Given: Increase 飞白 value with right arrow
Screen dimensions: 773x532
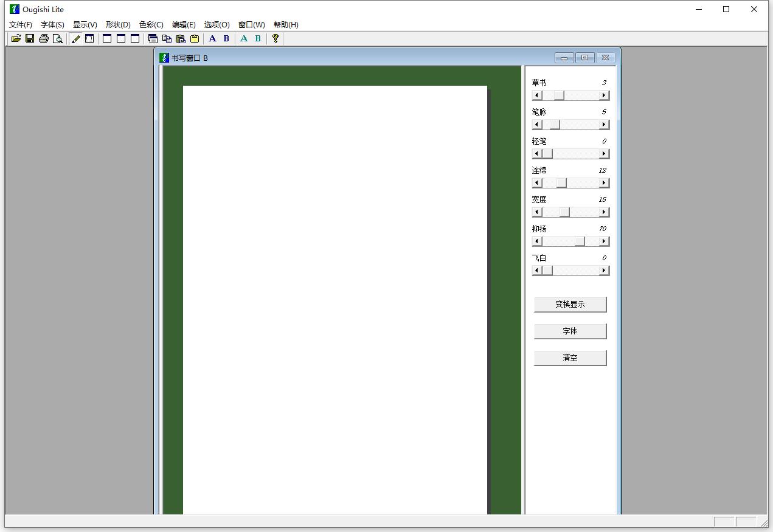Looking at the screenshot, I should pos(604,271).
